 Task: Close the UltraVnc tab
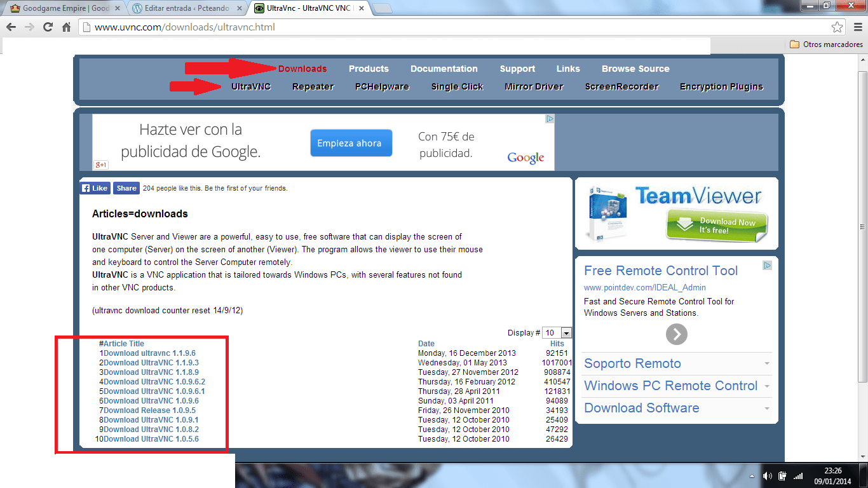pos(362,8)
